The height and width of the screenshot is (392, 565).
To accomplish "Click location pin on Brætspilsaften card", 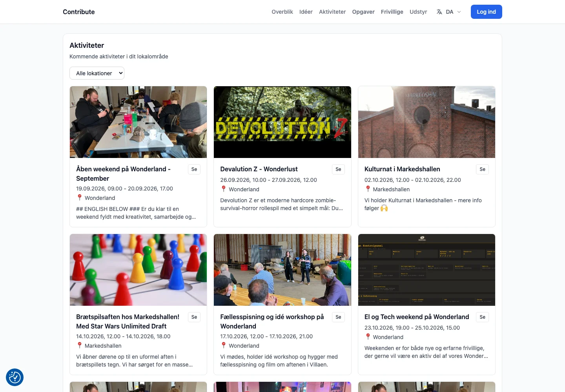I will [x=80, y=345].
